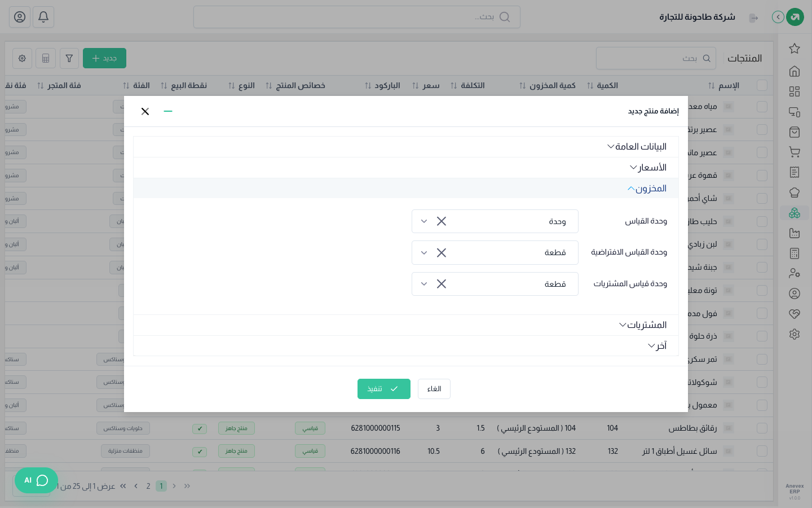The width and height of the screenshot is (812, 508).
Task: Open the shopping cart sidebar icon
Action: coord(795,152)
